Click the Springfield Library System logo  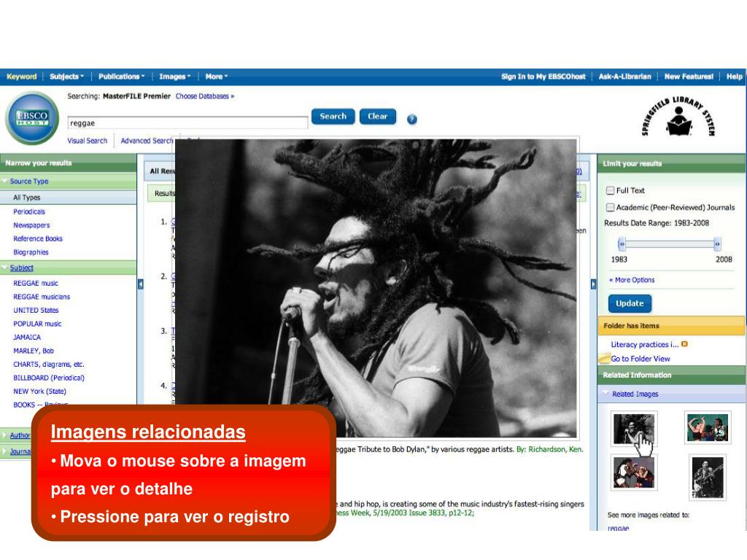coord(678,117)
